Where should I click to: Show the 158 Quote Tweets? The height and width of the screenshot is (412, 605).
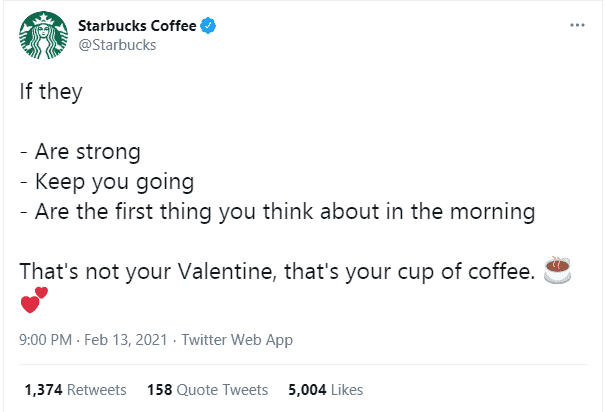[x=207, y=389]
